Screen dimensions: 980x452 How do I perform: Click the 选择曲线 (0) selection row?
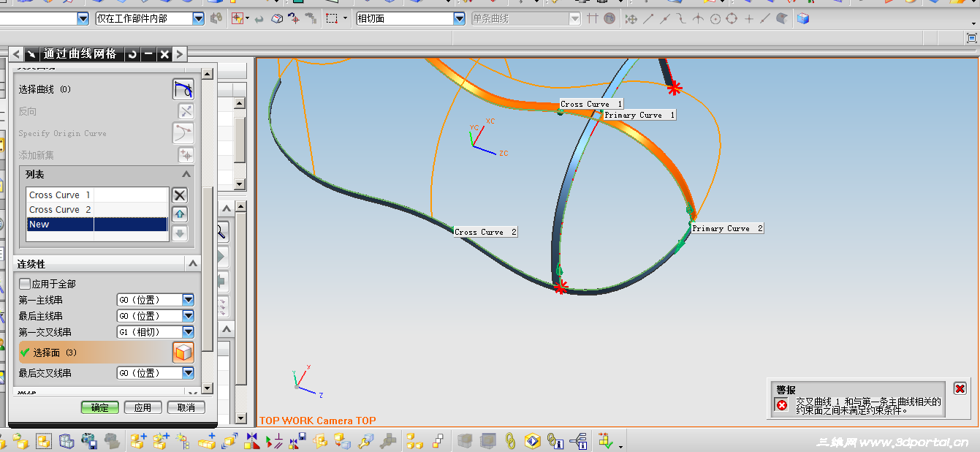[107, 89]
